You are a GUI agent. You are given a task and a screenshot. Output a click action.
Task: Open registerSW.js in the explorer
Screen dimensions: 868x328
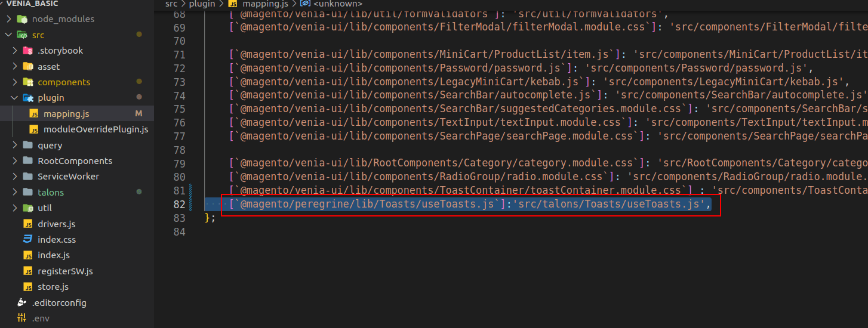65,271
